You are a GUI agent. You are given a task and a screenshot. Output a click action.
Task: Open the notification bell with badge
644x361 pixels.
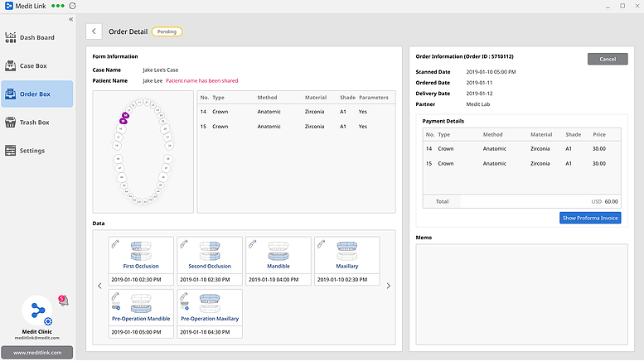tap(63, 301)
